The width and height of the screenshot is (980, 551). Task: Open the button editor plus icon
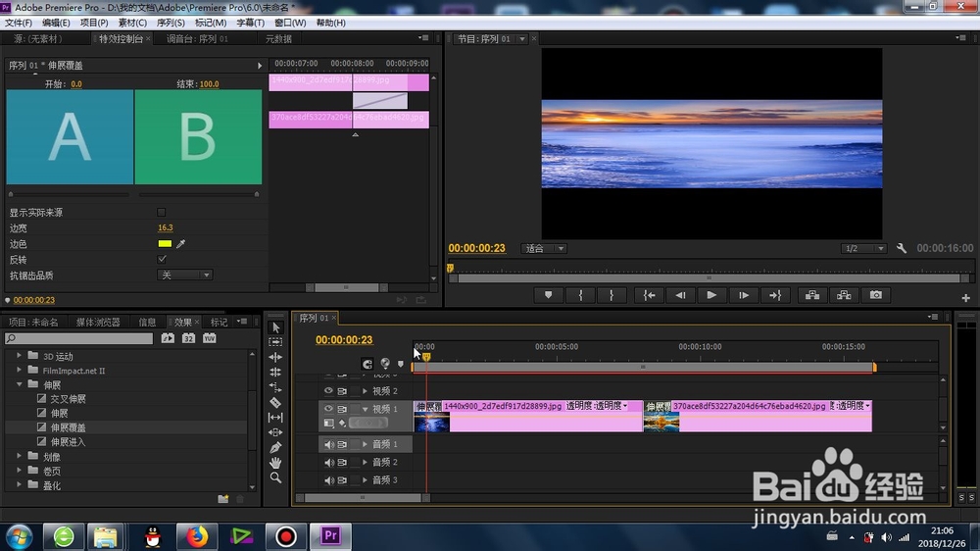coord(965,298)
